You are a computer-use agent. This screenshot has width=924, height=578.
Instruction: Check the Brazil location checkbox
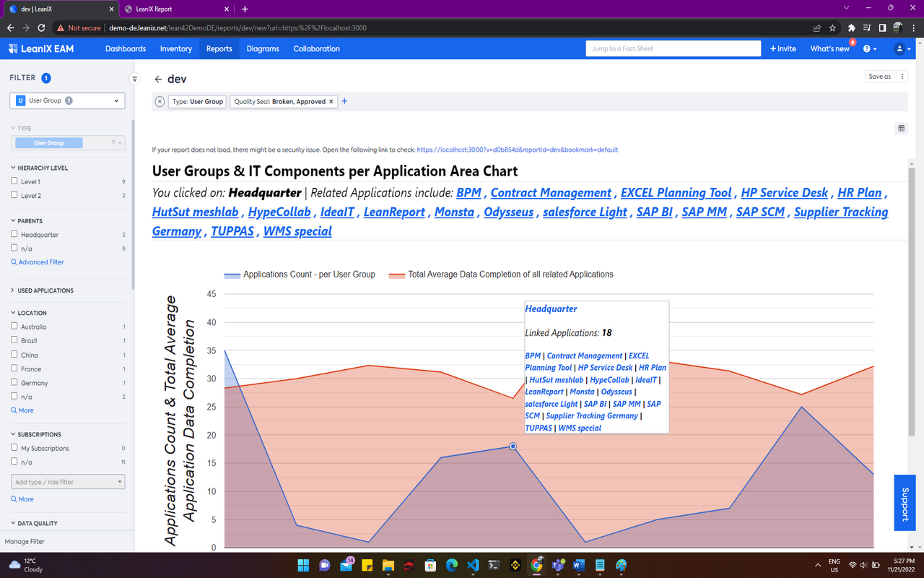(x=14, y=340)
